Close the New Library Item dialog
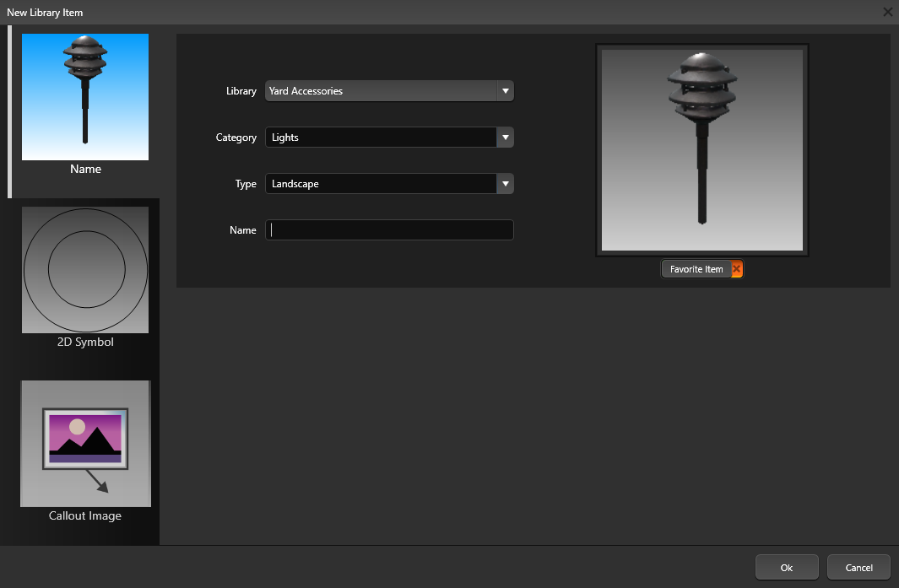Image resolution: width=899 pixels, height=588 pixels. coord(887,12)
